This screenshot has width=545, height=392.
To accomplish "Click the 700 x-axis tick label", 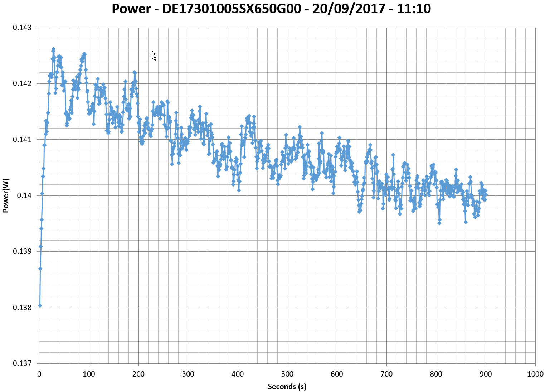I will [x=386, y=374].
